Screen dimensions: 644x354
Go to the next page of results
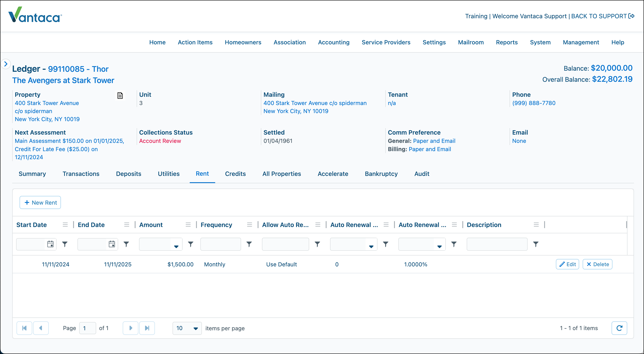click(x=131, y=328)
